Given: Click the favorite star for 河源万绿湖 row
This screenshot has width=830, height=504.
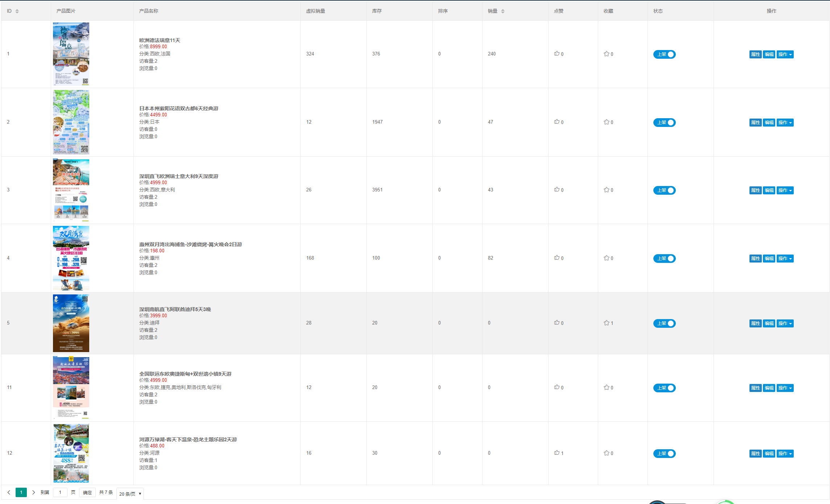Looking at the screenshot, I should tap(606, 453).
